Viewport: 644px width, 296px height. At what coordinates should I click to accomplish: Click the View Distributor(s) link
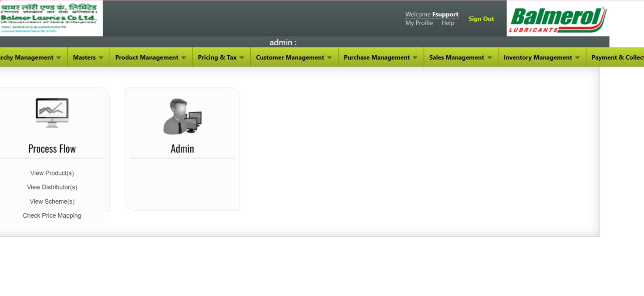52,187
